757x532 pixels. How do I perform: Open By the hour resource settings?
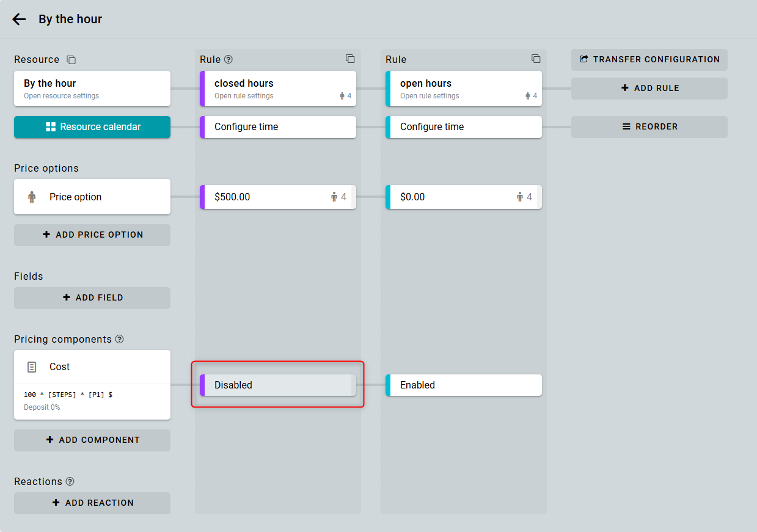tap(92, 89)
